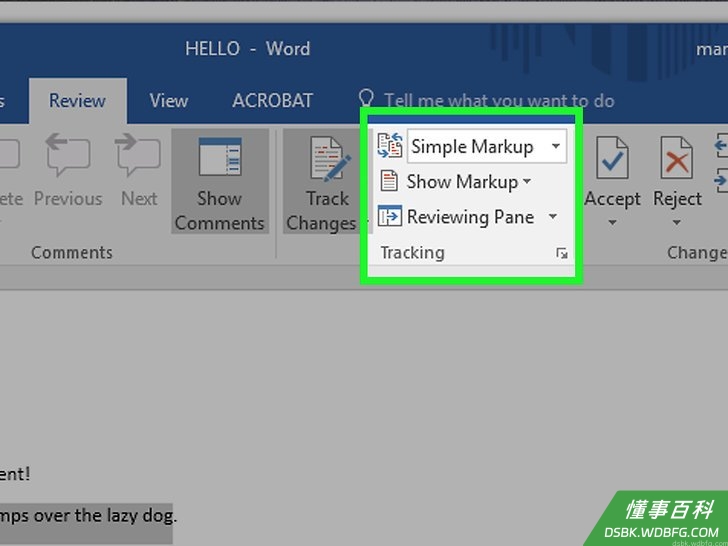The width and height of the screenshot is (728, 546).
Task: Click the Display for Review icon
Action: (x=390, y=146)
